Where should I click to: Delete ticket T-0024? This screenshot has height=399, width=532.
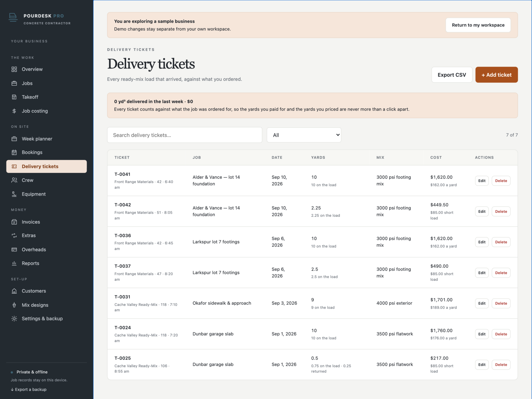click(x=501, y=334)
